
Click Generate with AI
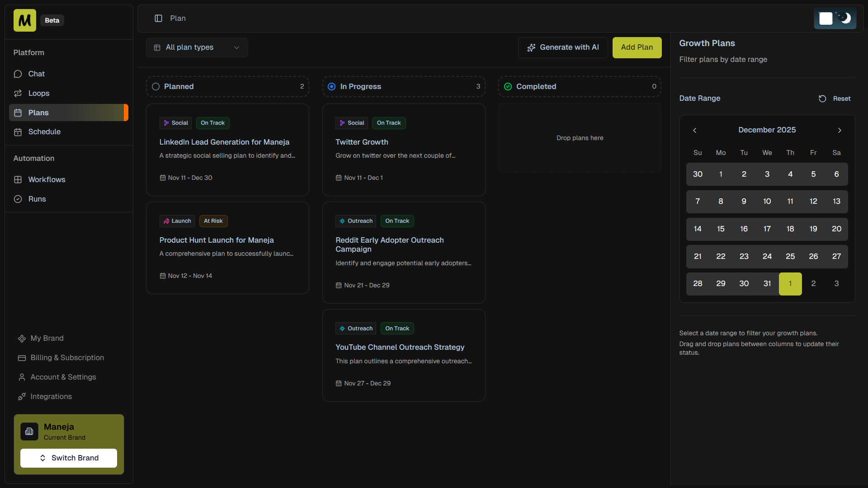[x=562, y=47]
